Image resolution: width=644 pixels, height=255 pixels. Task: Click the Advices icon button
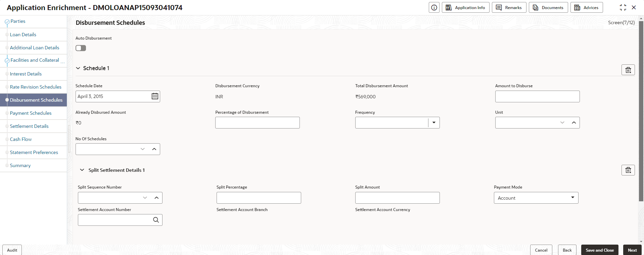586,7
